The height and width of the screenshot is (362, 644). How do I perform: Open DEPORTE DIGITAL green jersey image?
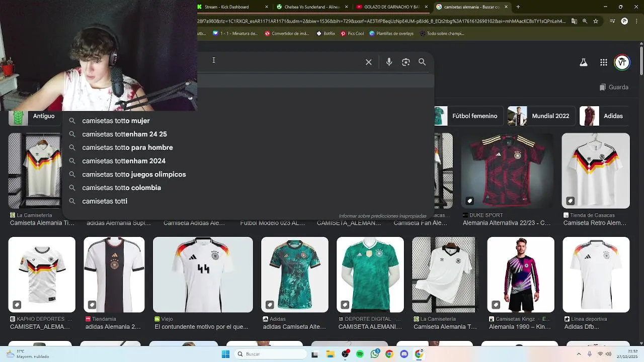coord(370,275)
